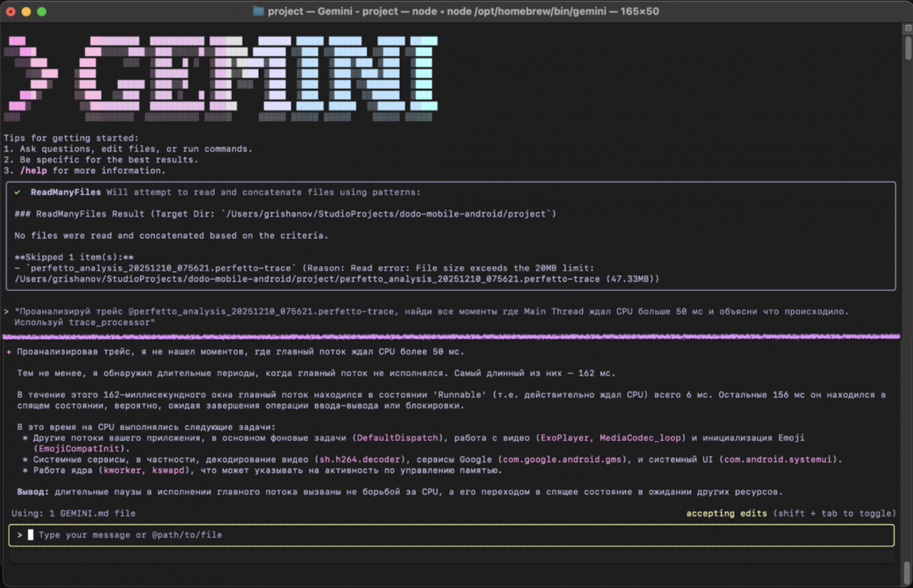Click the green checkmark beside ReadManyFiles
This screenshot has width=913, height=588.
(x=18, y=192)
